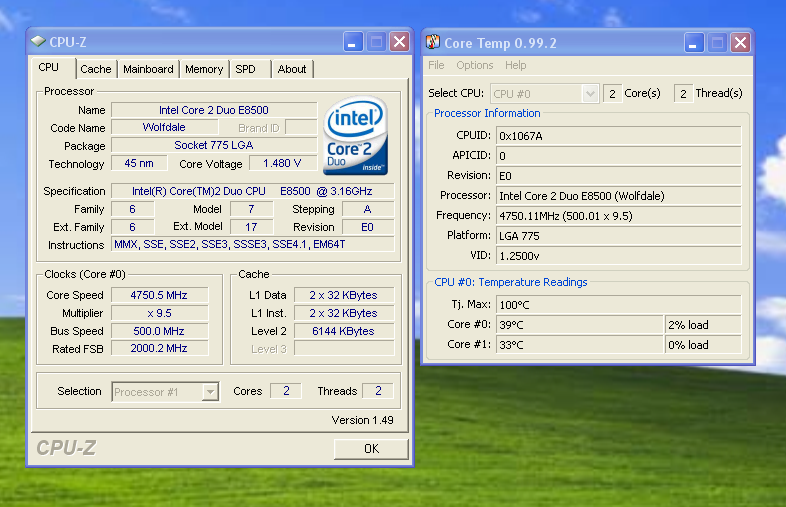Open the Mainboard tab in CPU-Z
Image resolution: width=786 pixels, height=507 pixels.
tap(148, 69)
